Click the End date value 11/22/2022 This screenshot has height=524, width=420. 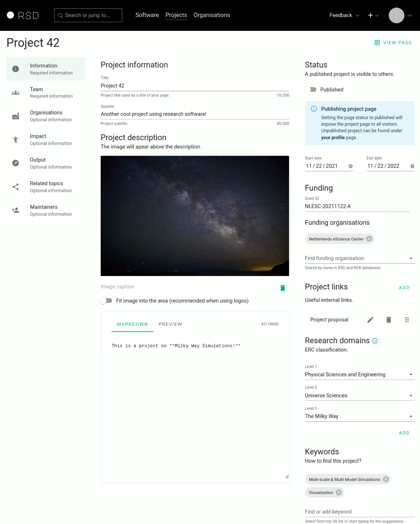click(383, 166)
